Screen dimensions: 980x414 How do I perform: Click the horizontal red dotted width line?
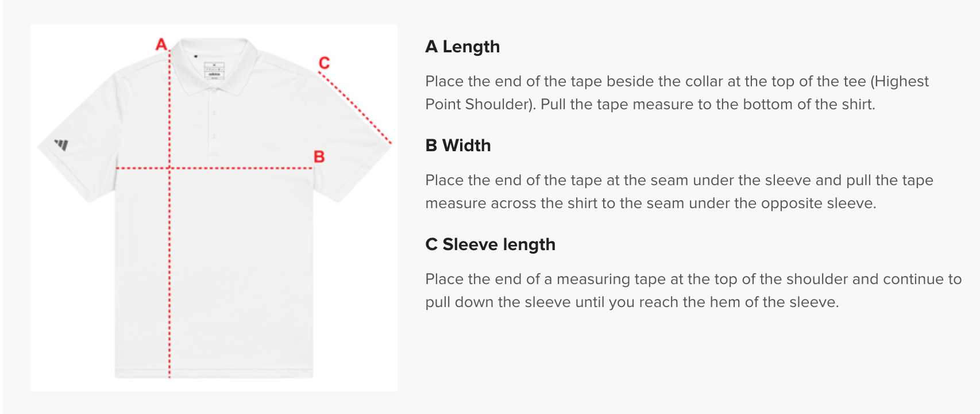tap(241, 168)
